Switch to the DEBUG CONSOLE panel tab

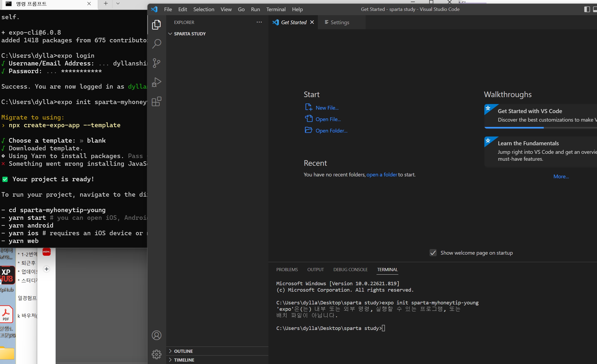(350, 270)
